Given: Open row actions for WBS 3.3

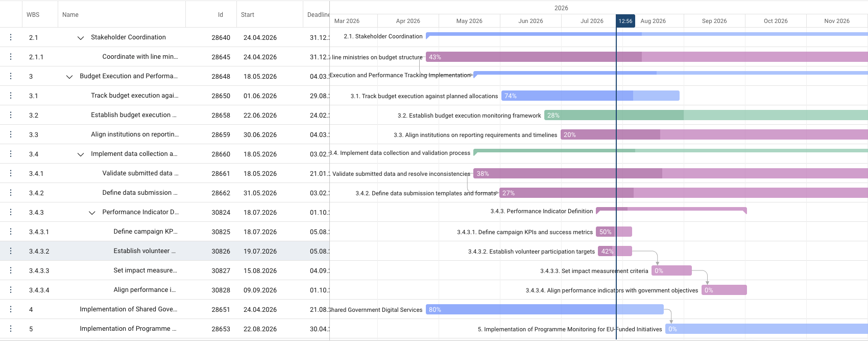Looking at the screenshot, I should (11, 134).
